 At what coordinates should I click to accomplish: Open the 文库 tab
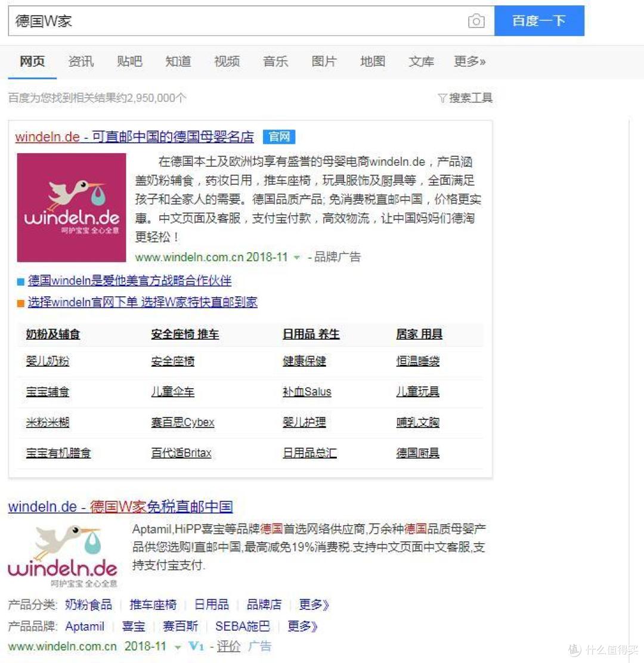pos(421,62)
